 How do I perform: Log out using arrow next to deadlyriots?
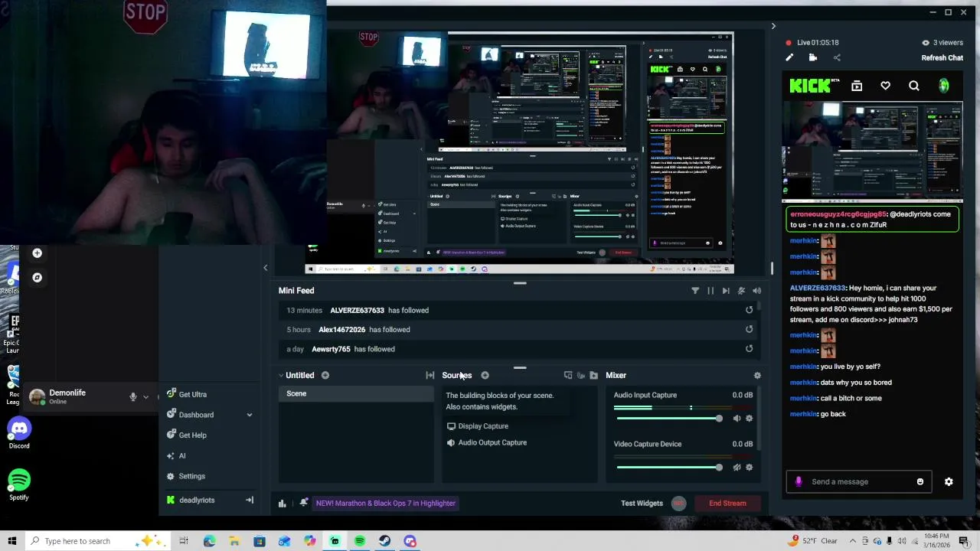(249, 500)
